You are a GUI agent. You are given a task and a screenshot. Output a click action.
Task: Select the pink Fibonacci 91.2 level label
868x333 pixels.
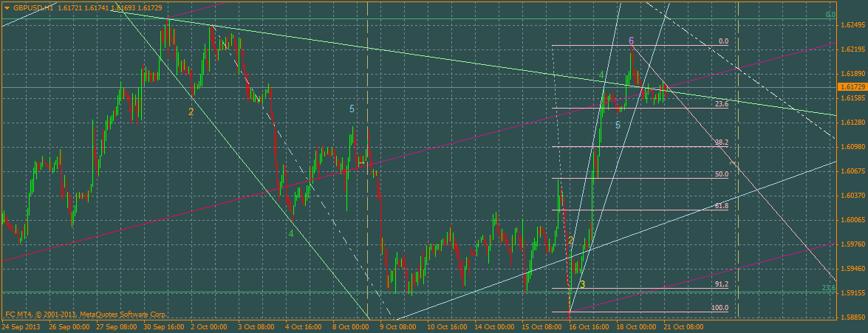click(722, 284)
